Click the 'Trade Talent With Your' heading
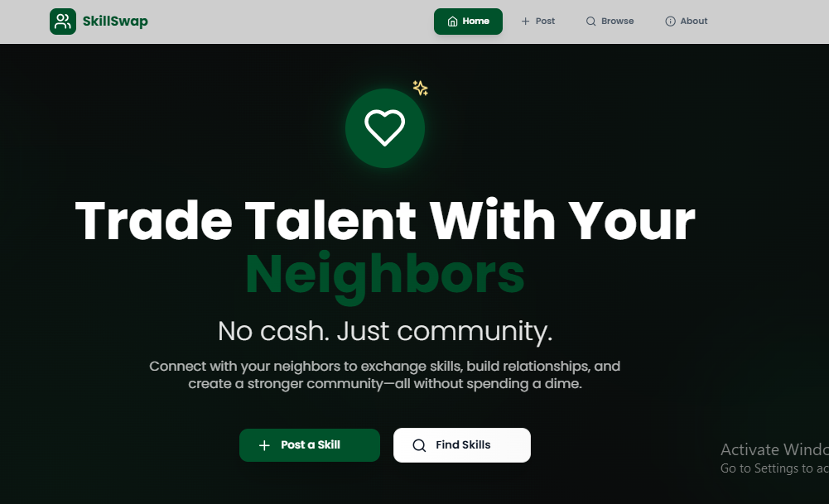829x504 pixels. click(x=385, y=220)
